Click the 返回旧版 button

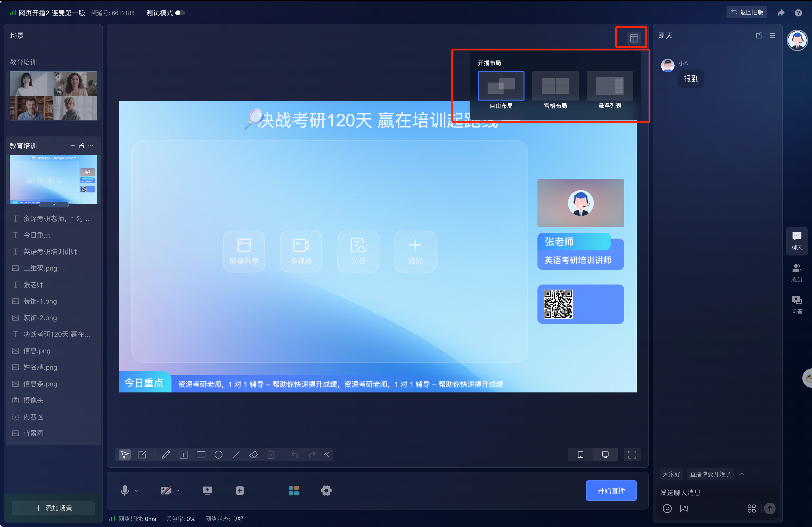coord(747,12)
